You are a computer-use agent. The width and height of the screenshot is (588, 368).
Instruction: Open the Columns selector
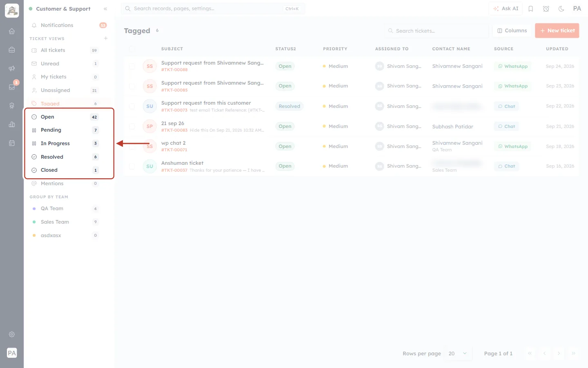coord(512,31)
